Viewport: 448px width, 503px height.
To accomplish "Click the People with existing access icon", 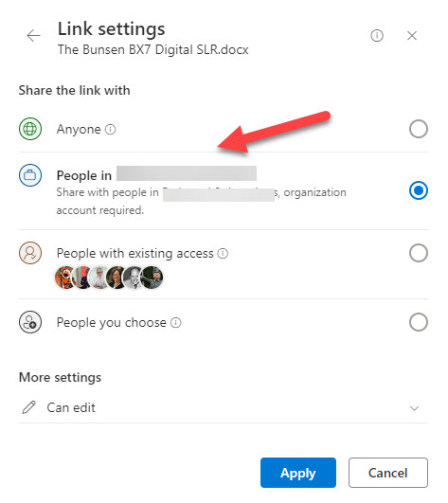I will point(30,253).
